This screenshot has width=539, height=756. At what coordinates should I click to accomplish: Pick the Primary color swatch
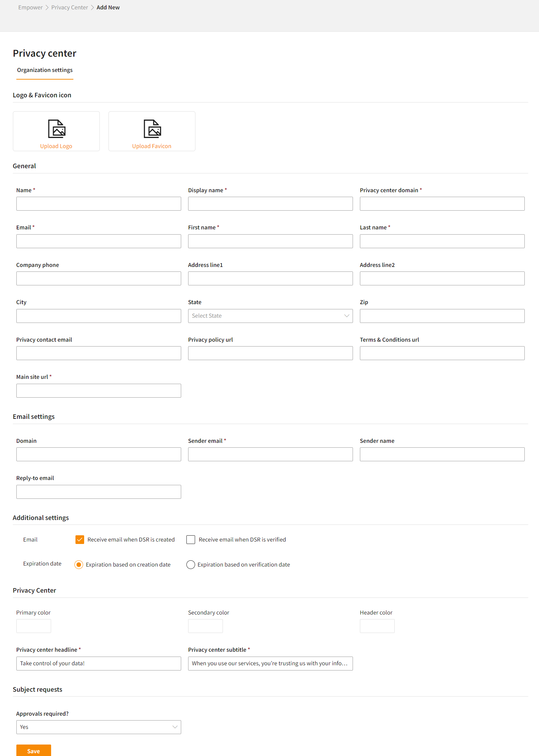34,626
